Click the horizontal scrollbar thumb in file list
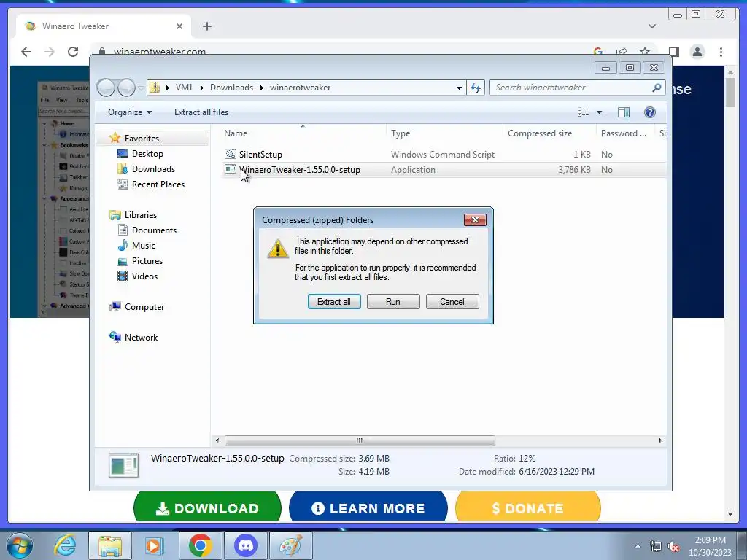747x560 pixels. [x=360, y=441]
